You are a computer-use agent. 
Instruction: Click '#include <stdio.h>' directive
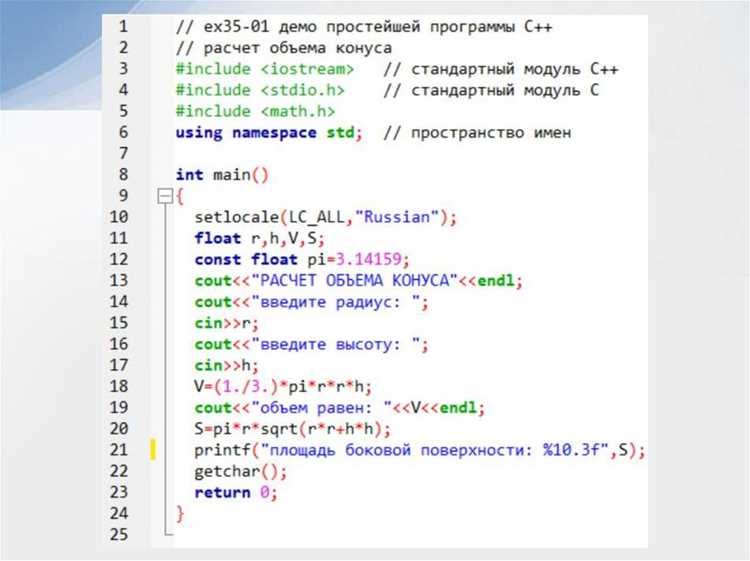click(x=260, y=90)
